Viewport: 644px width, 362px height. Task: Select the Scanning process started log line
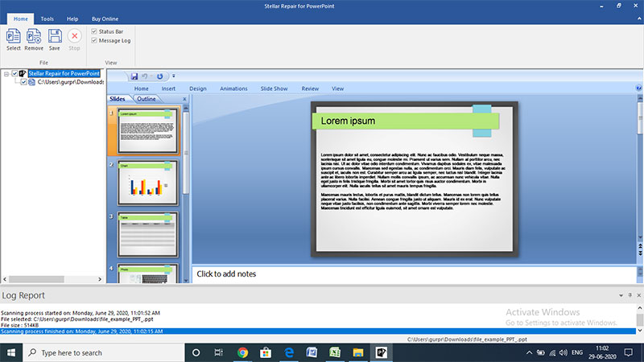tap(80, 313)
